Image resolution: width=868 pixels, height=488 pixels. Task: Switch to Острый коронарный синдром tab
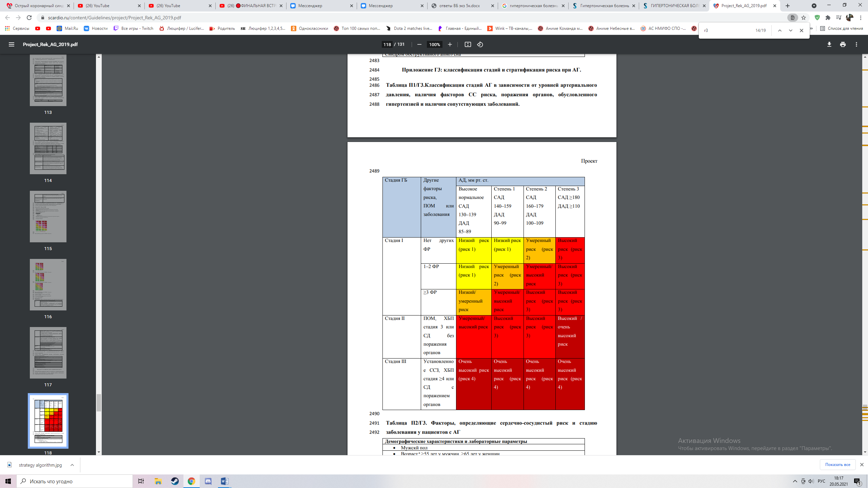tap(38, 6)
